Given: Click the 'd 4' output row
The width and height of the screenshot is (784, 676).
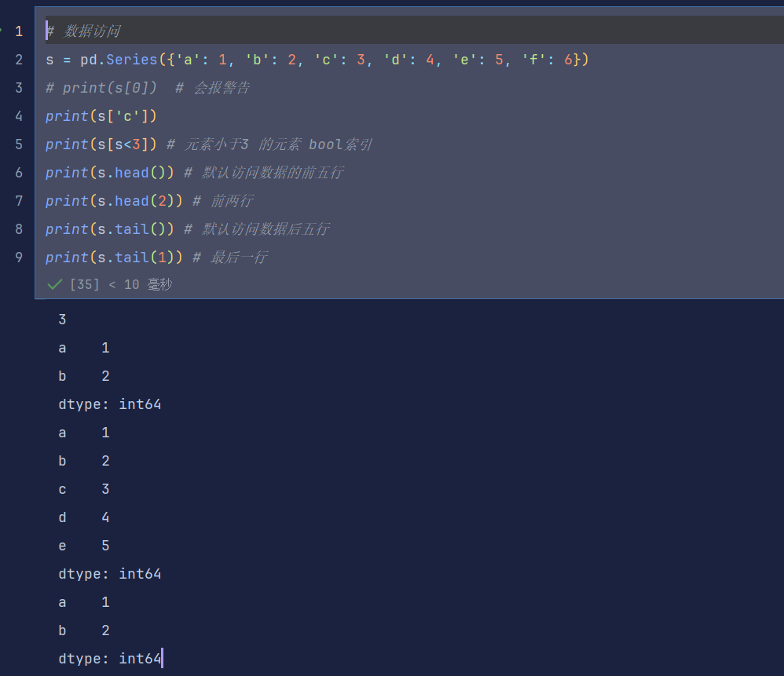Looking at the screenshot, I should click(x=83, y=517).
